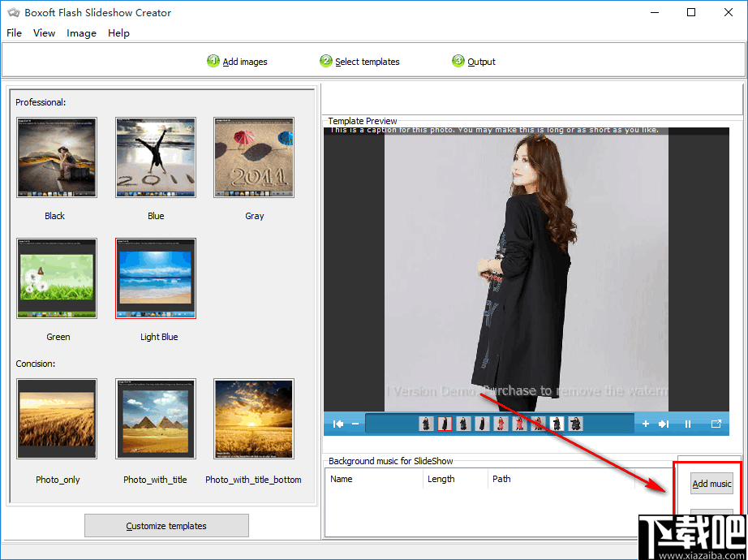Select the Green template thumbnail
This screenshot has width=748, height=560.
(56, 278)
